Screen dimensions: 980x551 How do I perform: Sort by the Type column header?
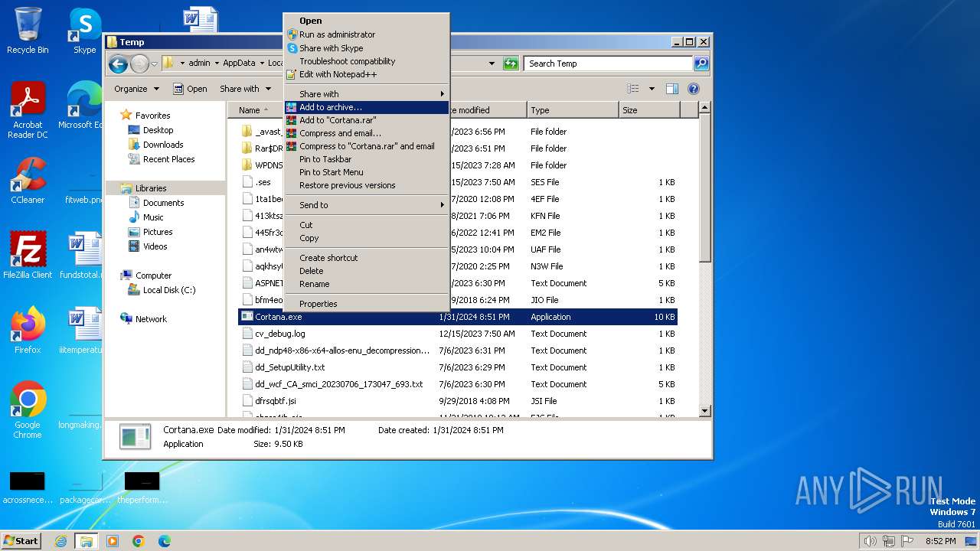(573, 110)
